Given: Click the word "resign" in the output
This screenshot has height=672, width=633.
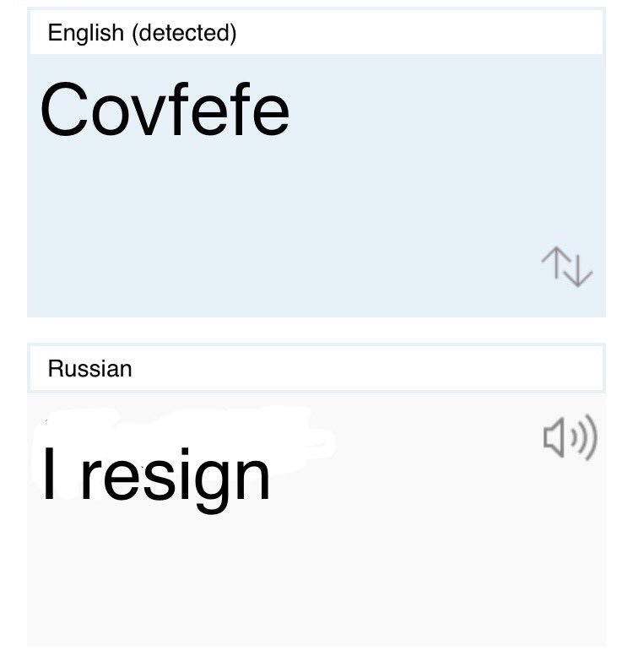Looking at the screenshot, I should coord(176,476).
